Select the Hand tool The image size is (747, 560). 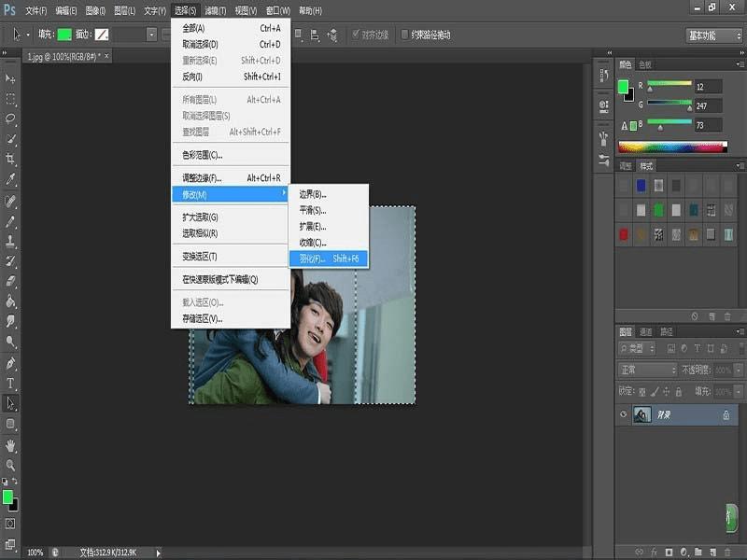(x=11, y=444)
